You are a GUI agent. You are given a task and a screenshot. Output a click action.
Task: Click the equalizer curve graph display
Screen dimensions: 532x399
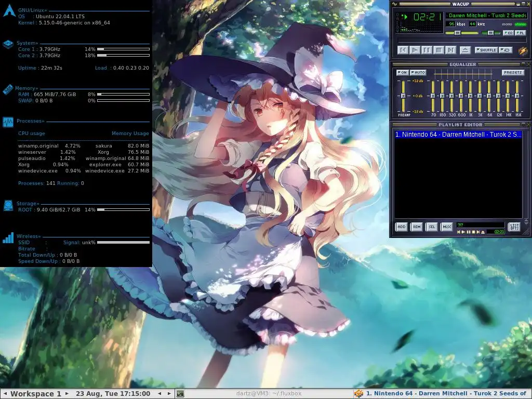[463, 73]
